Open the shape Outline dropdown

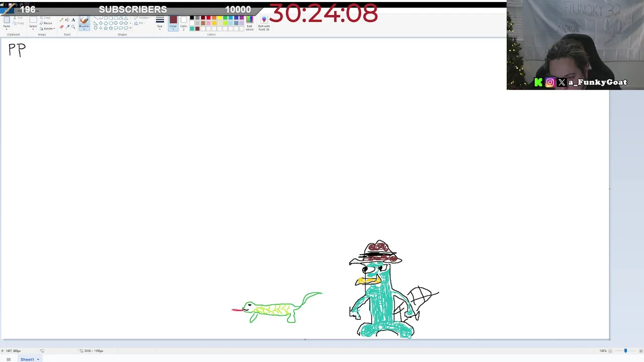click(x=143, y=18)
